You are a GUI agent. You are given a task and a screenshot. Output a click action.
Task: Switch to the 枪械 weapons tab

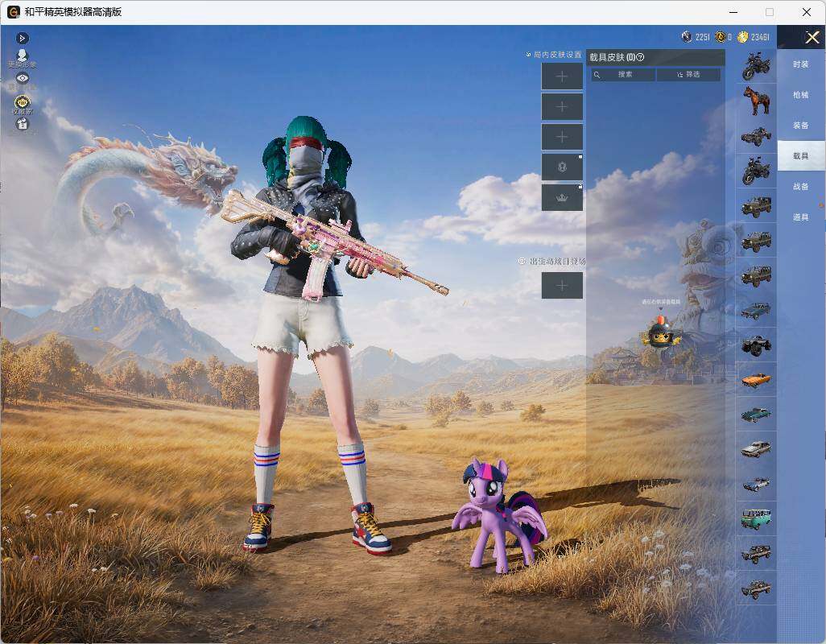[x=801, y=95]
